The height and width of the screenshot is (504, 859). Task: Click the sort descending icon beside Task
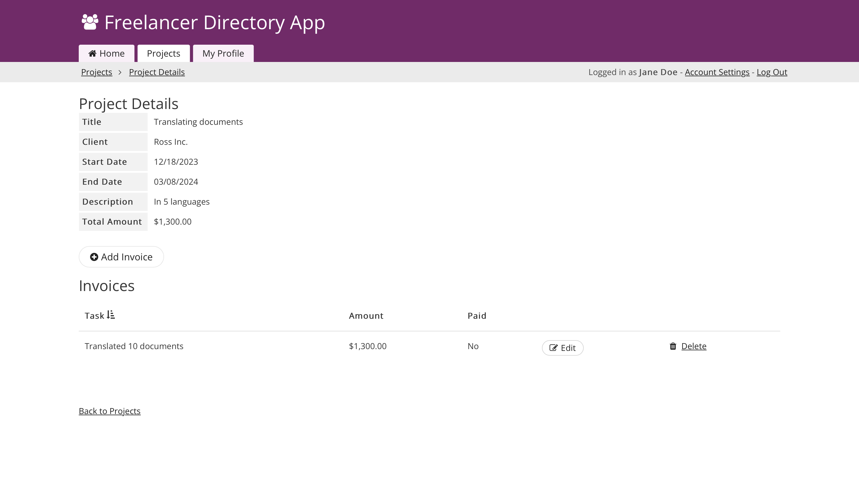pyautogui.click(x=111, y=315)
